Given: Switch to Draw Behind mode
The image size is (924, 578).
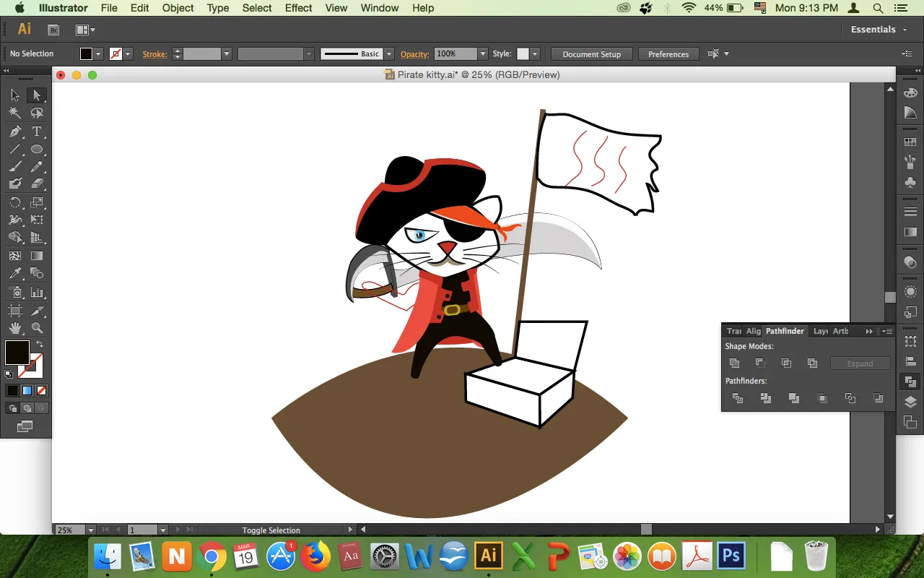Looking at the screenshot, I should [27, 408].
